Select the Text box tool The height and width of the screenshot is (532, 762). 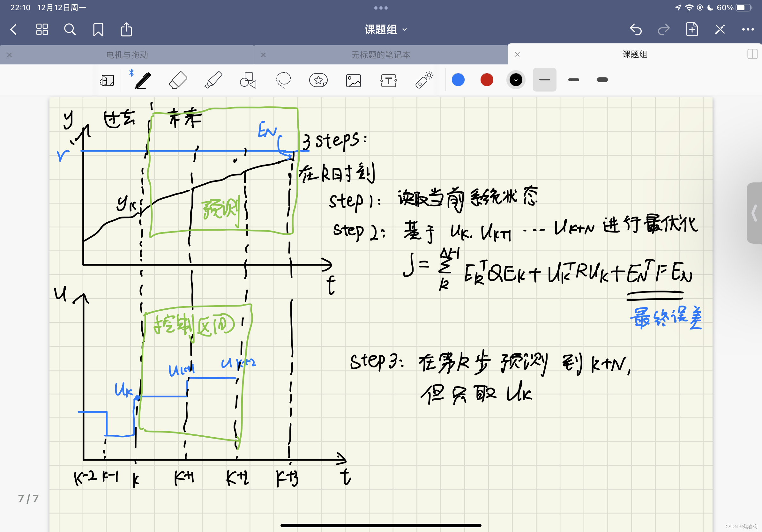[x=388, y=80]
